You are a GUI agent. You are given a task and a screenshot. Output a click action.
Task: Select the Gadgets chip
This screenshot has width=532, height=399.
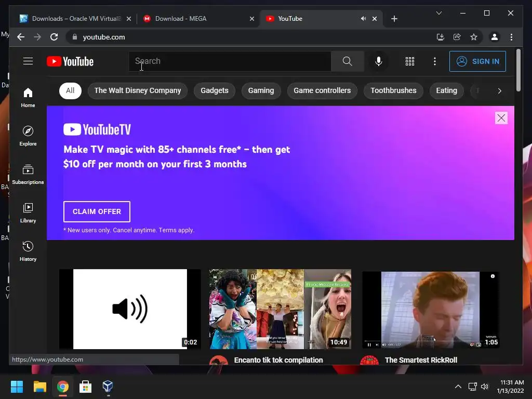coord(215,90)
